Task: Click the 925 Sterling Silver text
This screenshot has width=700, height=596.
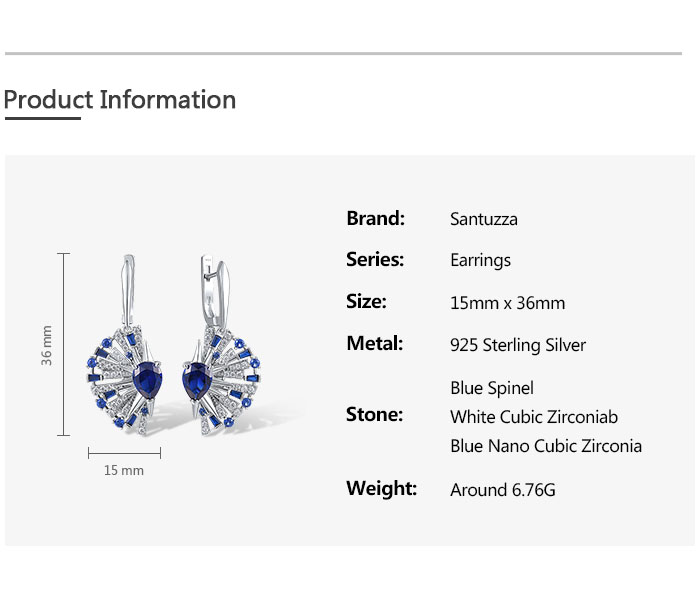Action: click(518, 346)
